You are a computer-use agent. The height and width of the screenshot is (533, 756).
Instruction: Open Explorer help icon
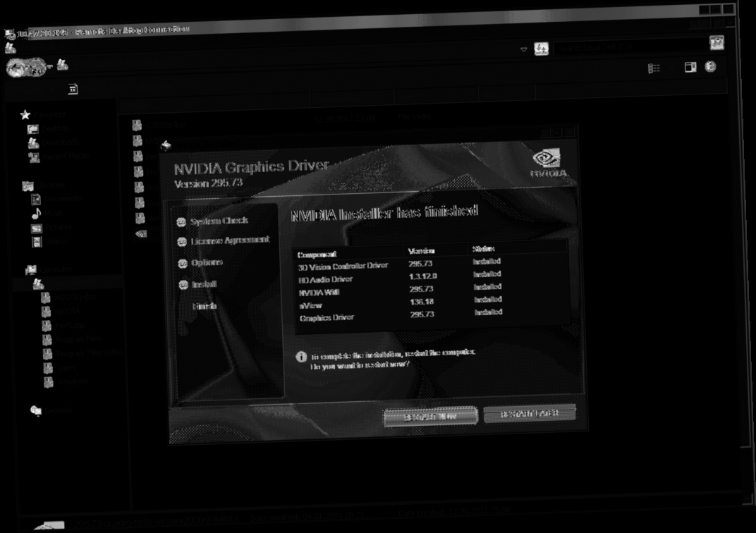710,66
